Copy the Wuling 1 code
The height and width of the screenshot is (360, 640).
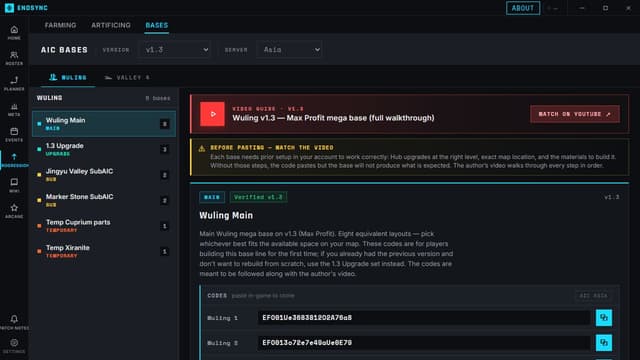604,318
